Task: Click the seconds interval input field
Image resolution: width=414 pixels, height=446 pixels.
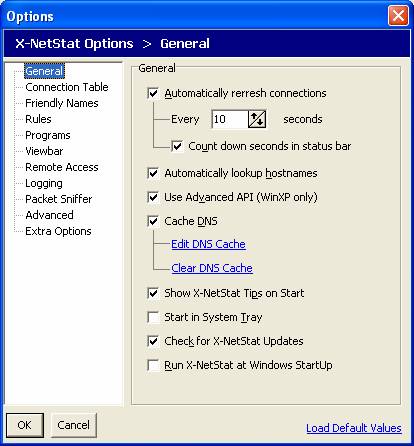Action: tap(230, 119)
